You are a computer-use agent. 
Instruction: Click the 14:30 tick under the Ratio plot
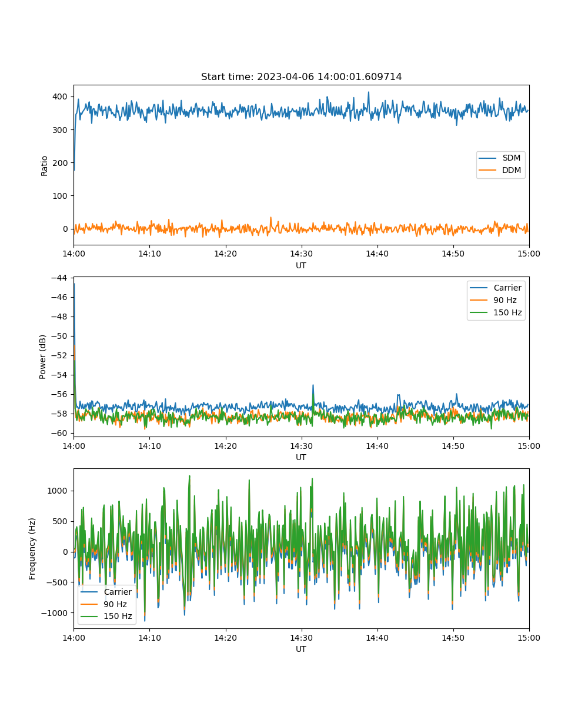301,254
